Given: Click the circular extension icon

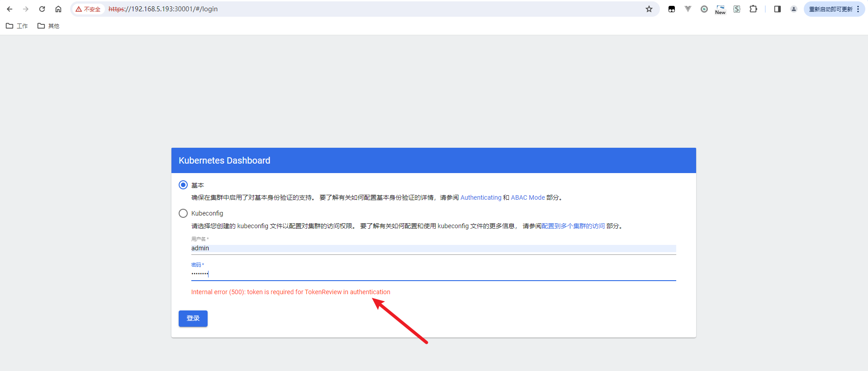Looking at the screenshot, I should tap(704, 9).
